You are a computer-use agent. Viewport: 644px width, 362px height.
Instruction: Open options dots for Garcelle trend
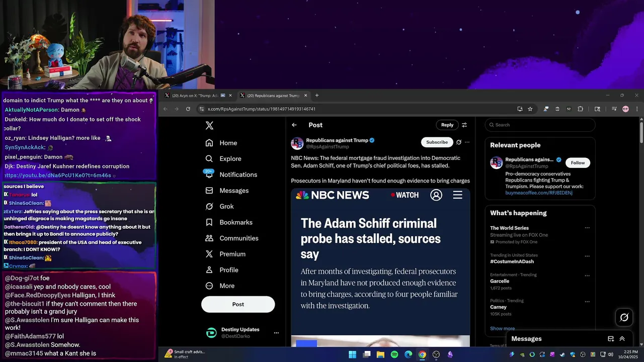[587, 276]
